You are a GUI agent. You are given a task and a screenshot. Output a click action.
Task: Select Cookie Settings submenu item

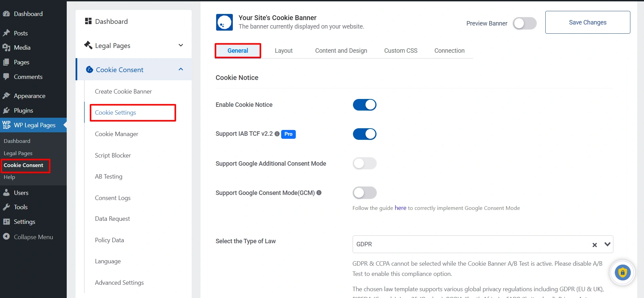(115, 113)
